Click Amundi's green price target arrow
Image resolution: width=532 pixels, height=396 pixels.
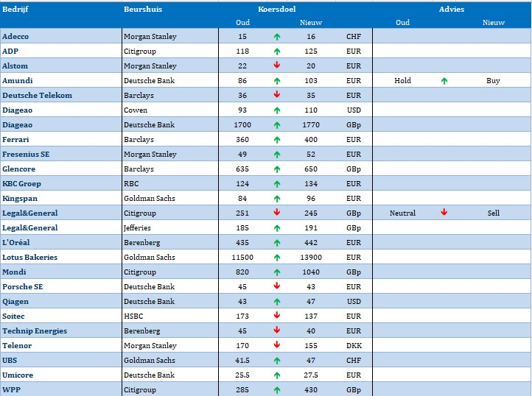coord(277,81)
